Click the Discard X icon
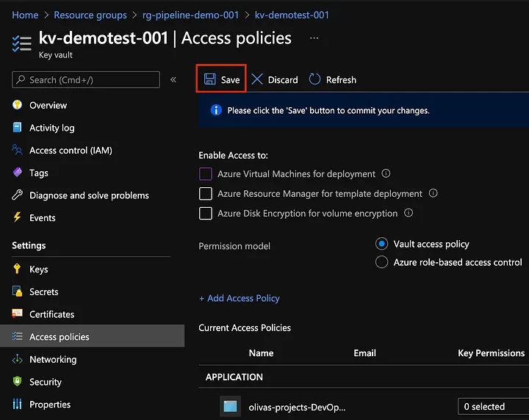Viewport: 529px width, 420px height. click(257, 79)
